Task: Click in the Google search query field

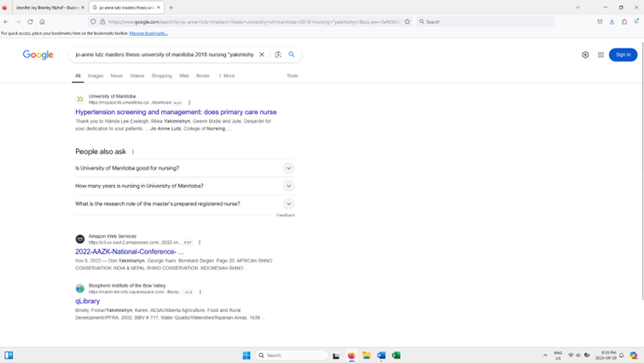Action: coord(164,55)
